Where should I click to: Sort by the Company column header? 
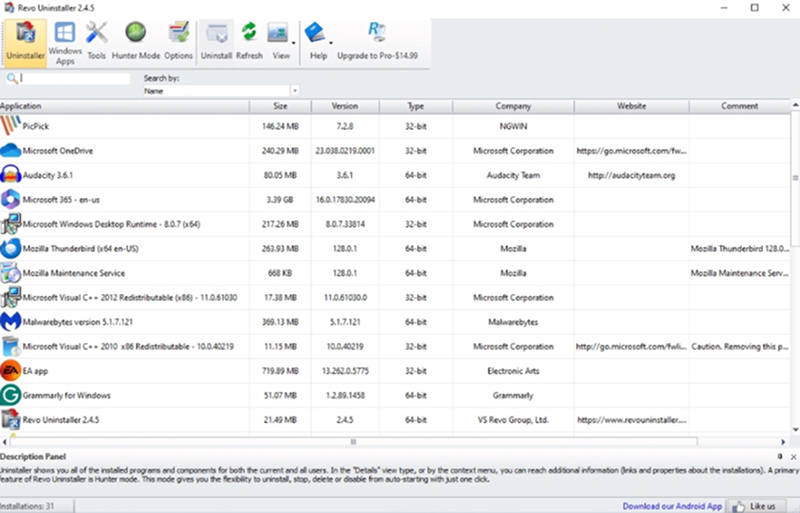[x=513, y=106]
